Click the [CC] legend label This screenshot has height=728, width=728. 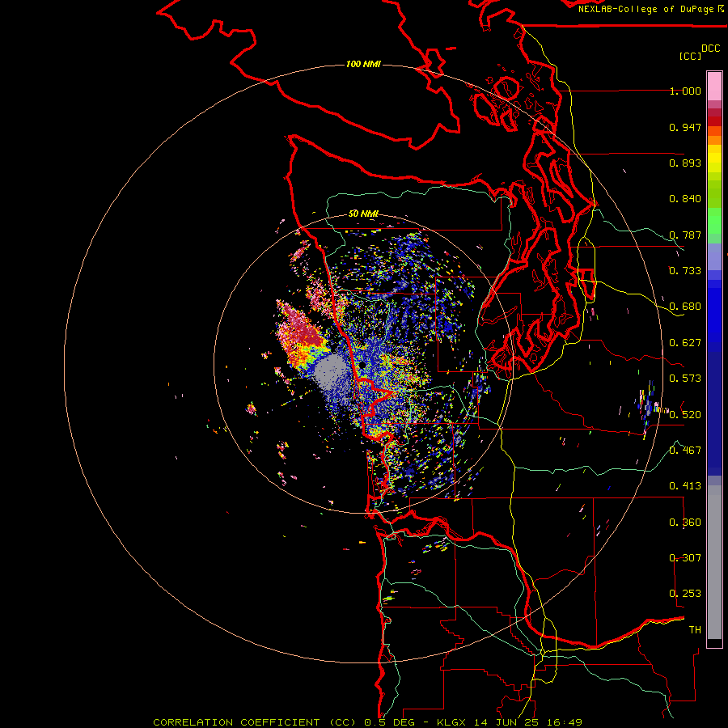click(x=690, y=56)
